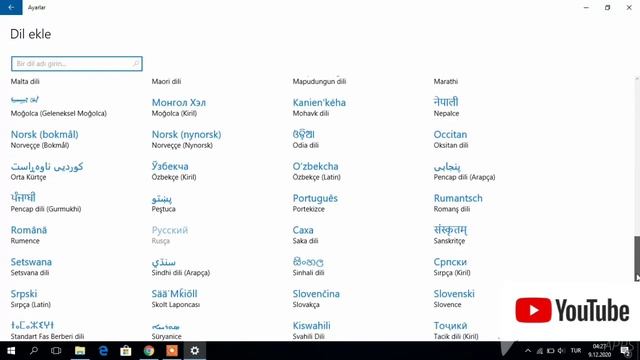The width and height of the screenshot is (640, 360).
Task: Select the Süryanice language
Action: (x=167, y=330)
